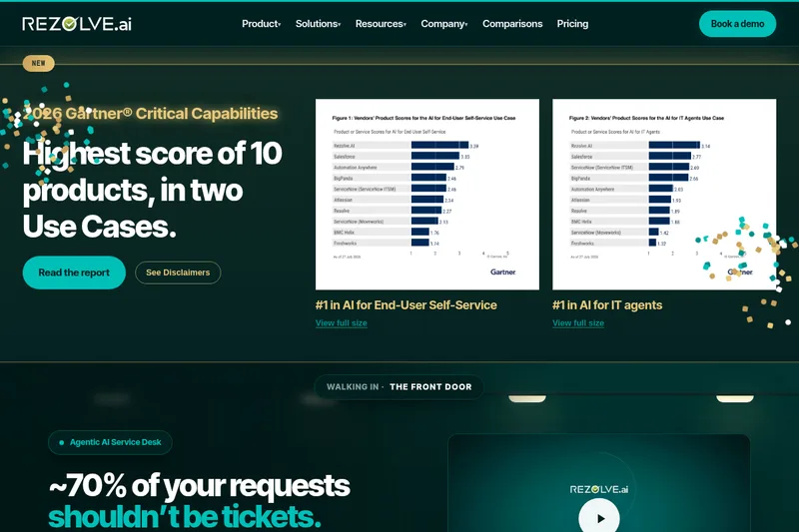The width and height of the screenshot is (799, 532).
Task: View full size of IT agents chart
Action: tap(578, 322)
